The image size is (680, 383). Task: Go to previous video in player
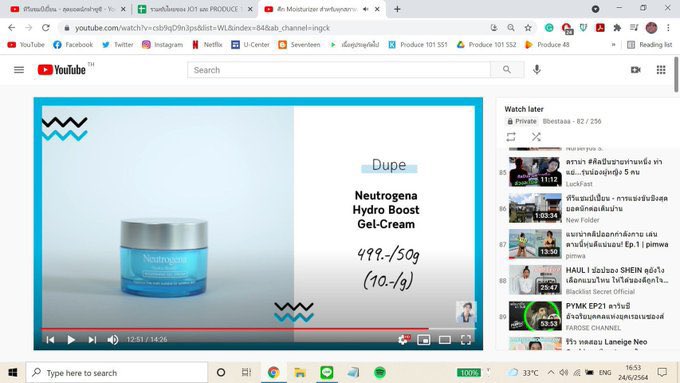[50, 340]
